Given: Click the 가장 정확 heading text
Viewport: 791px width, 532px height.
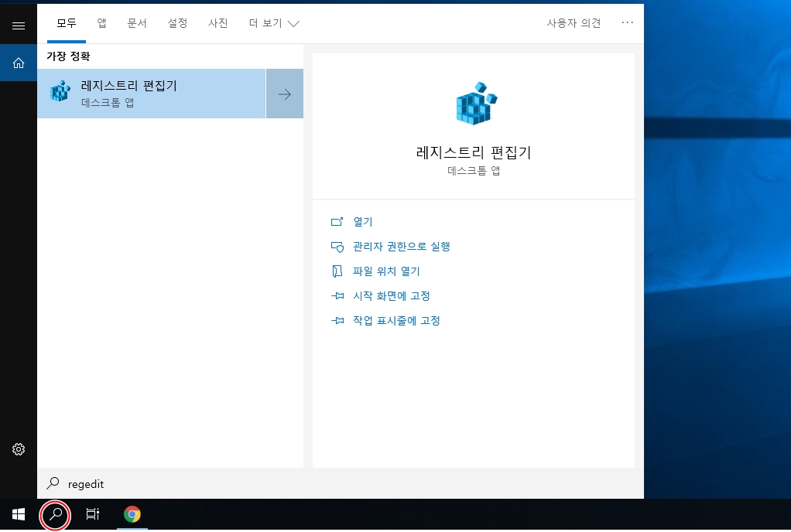Looking at the screenshot, I should pyautogui.click(x=69, y=56).
